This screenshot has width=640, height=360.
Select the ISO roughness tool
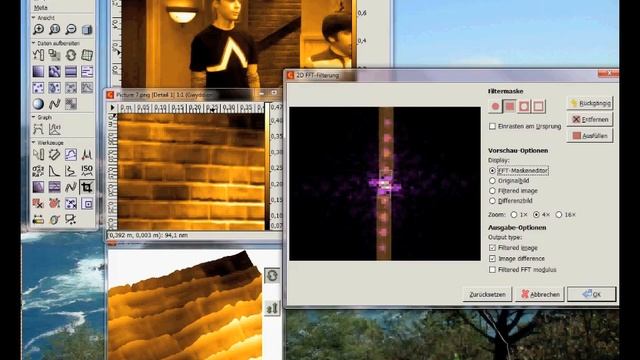point(87,171)
